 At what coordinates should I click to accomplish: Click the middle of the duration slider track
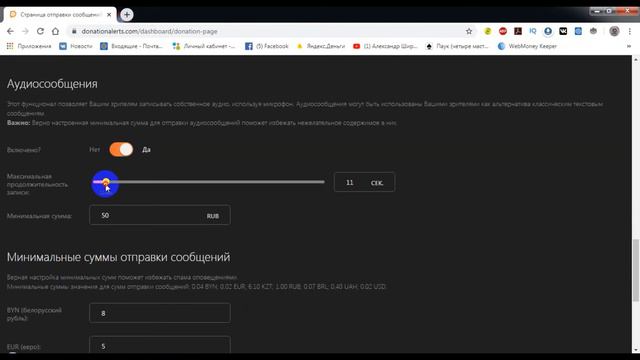pyautogui.click(x=209, y=182)
